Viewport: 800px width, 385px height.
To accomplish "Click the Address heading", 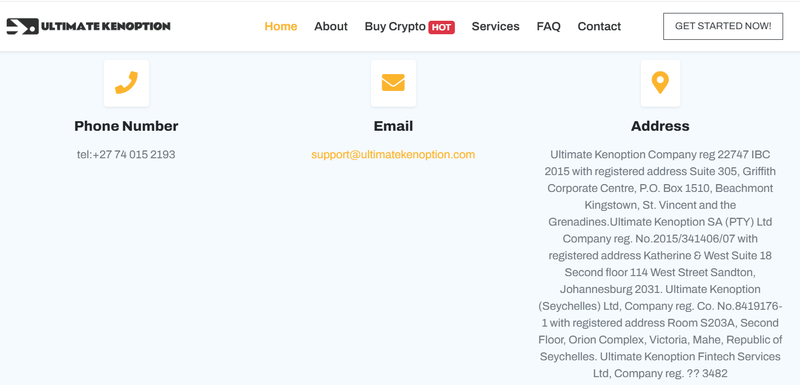I will pyautogui.click(x=660, y=126).
